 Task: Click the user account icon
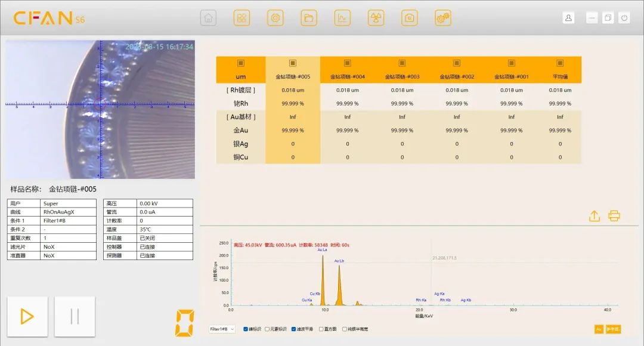coord(568,18)
